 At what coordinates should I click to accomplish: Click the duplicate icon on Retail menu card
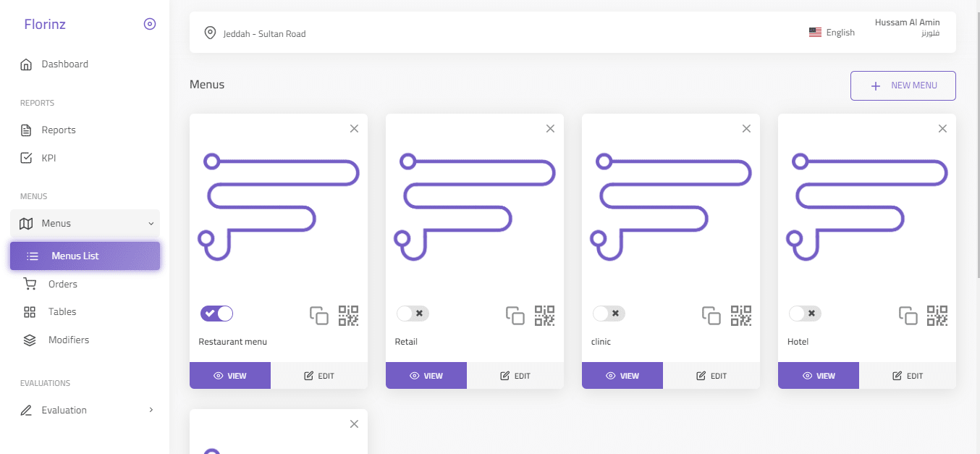point(515,316)
